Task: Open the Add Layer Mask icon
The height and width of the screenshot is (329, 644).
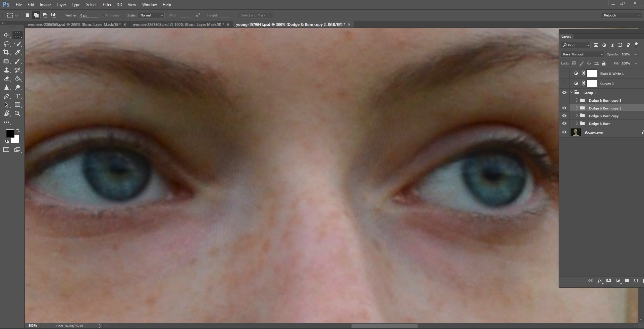Action: 608,281
